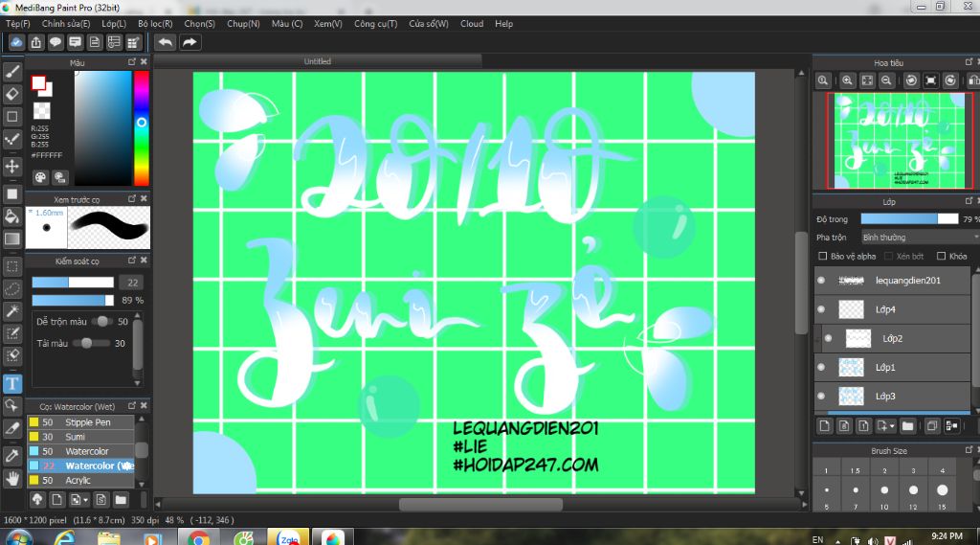
Task: Choose the Sumi brush
Action: click(x=80, y=437)
